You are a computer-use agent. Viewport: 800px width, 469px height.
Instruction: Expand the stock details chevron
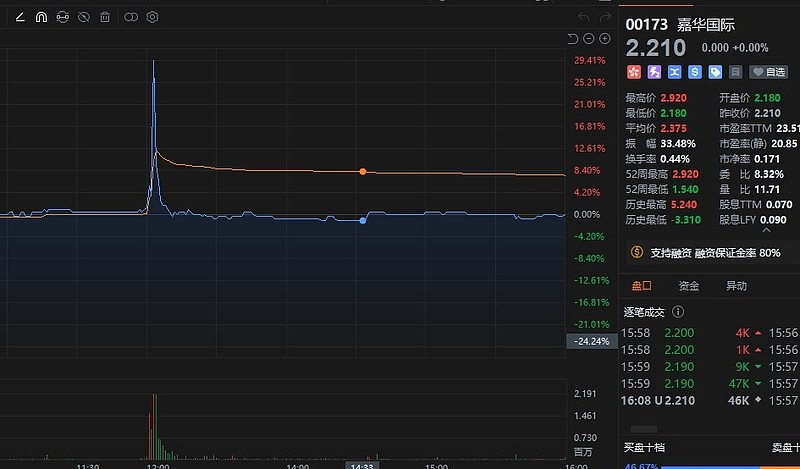coord(767,229)
